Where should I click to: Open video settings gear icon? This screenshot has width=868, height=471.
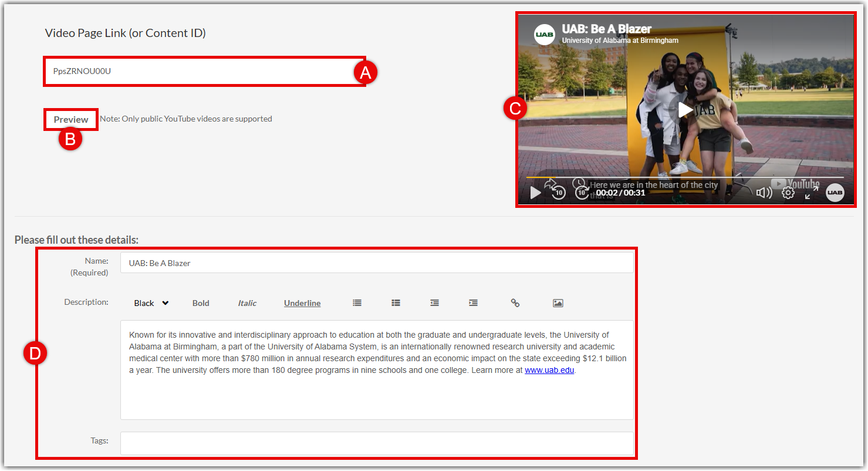click(788, 193)
